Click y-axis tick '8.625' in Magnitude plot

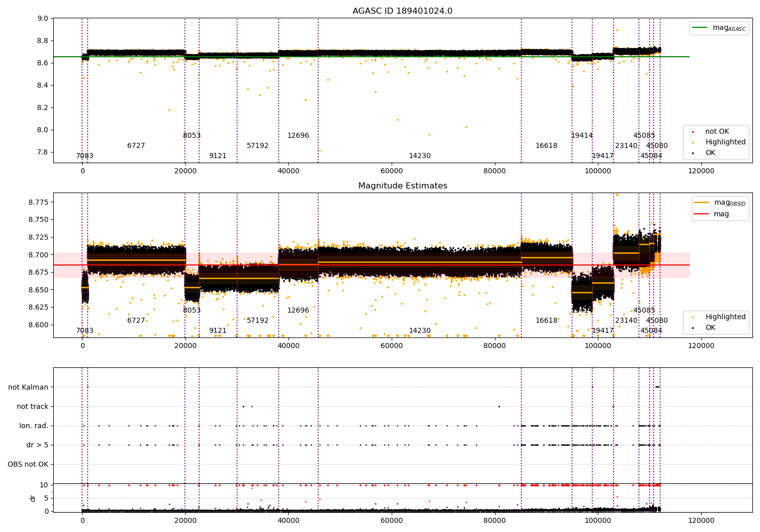pyautogui.click(x=39, y=307)
